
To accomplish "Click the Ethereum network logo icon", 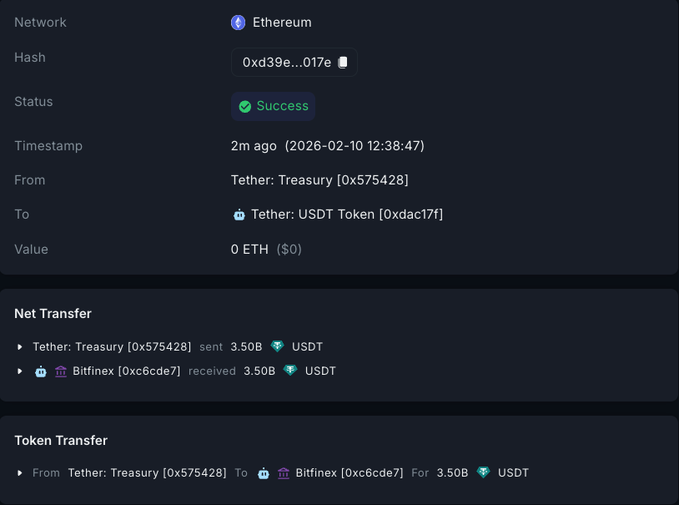I will pyautogui.click(x=238, y=22).
